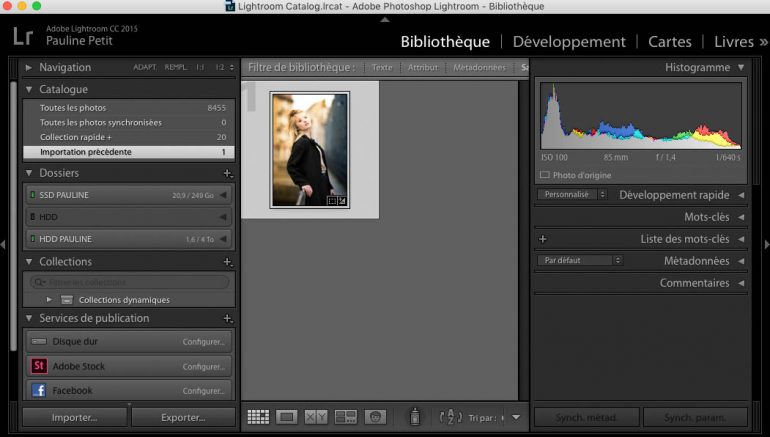Add new folder with Dossiers plus icon

click(x=228, y=174)
